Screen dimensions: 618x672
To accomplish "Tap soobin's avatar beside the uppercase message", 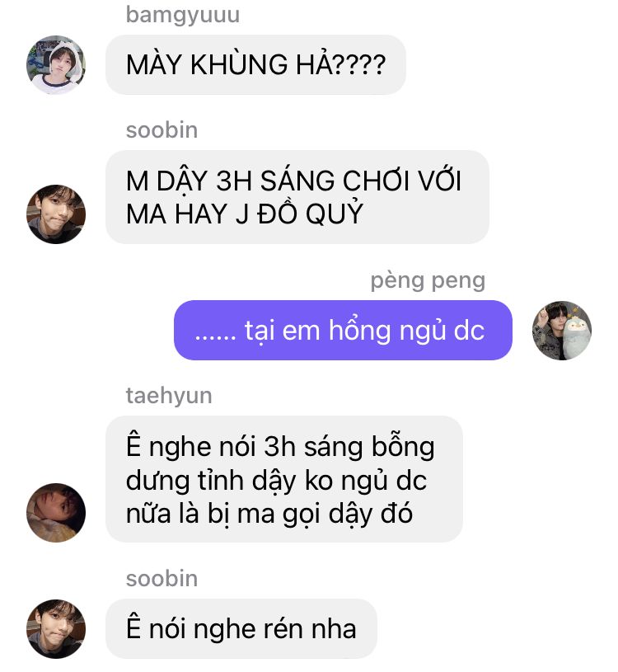I will pos(56,214).
